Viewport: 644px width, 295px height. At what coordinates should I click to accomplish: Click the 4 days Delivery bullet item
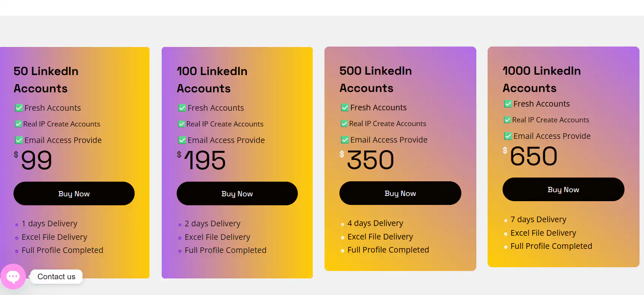click(x=375, y=223)
